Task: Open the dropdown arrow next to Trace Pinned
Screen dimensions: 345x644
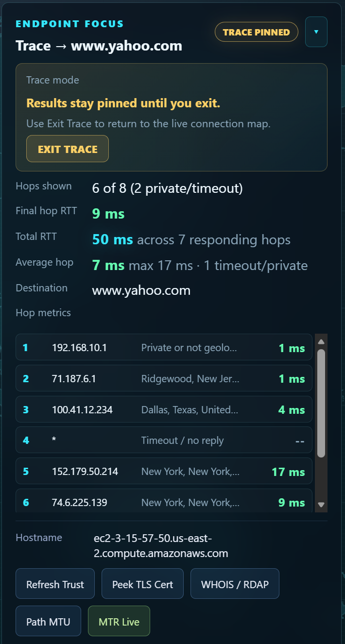Action: click(x=316, y=32)
